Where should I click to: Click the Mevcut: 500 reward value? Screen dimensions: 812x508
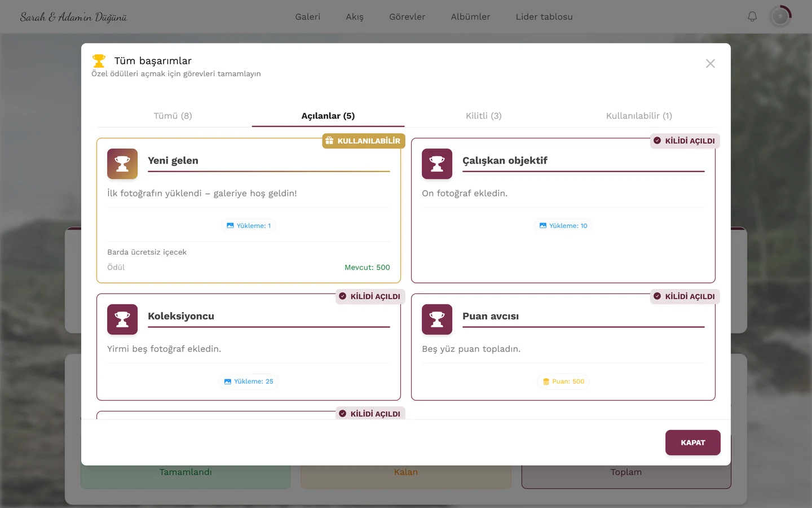click(367, 268)
